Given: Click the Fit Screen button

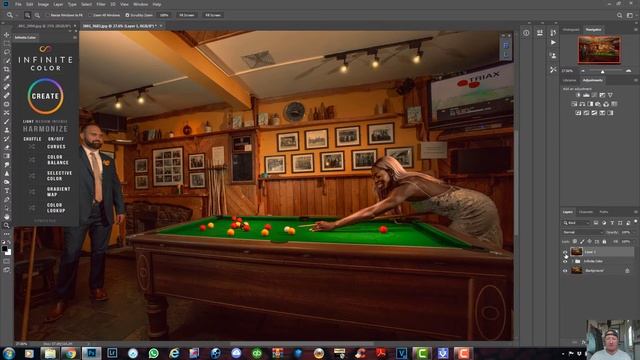Looking at the screenshot, I should point(187,15).
